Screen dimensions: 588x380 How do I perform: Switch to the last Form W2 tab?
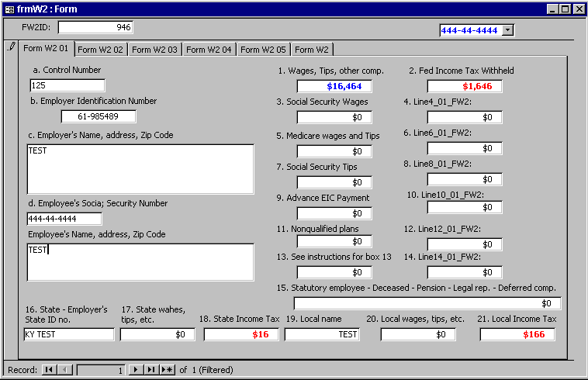[312, 50]
